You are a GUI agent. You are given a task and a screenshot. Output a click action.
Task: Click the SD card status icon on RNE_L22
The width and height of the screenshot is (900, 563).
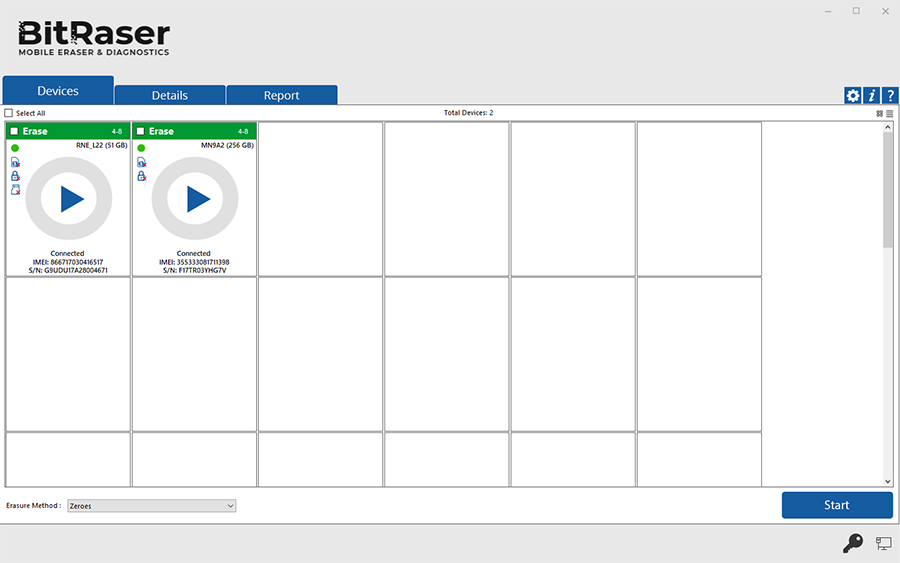pyautogui.click(x=15, y=190)
